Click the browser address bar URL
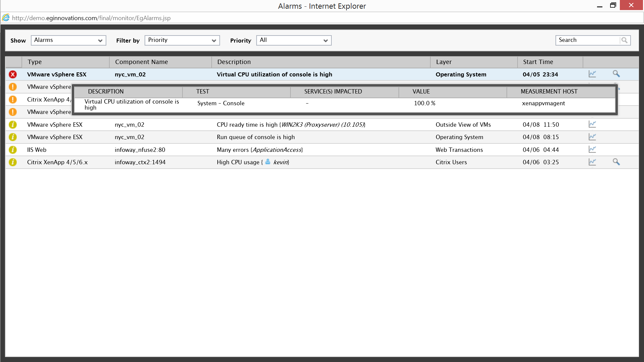The height and width of the screenshot is (362, 644). 91,18
